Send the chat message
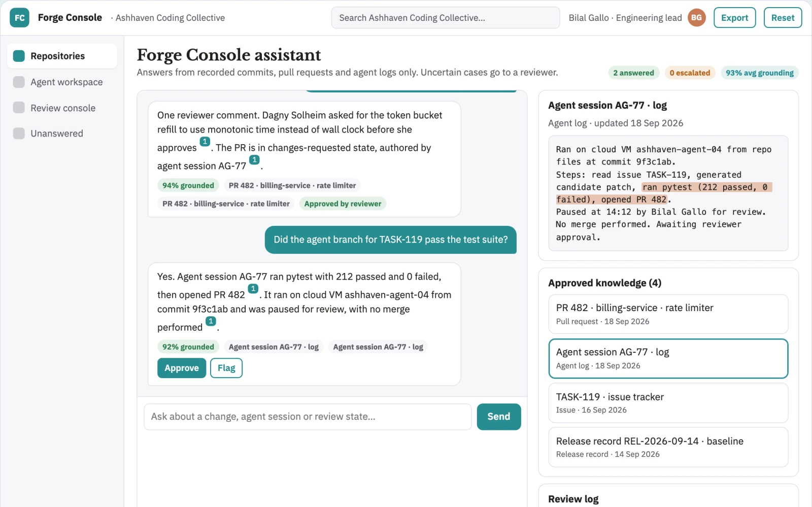Viewport: 812px width, 507px height. pyautogui.click(x=499, y=417)
